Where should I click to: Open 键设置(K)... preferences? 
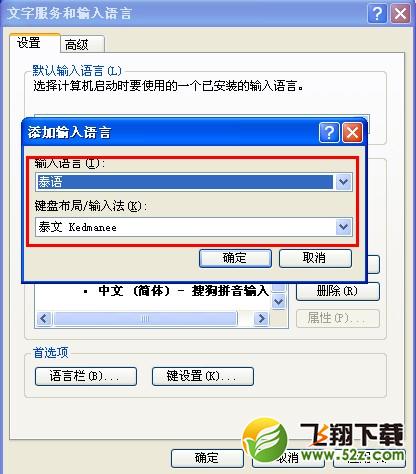tap(203, 377)
